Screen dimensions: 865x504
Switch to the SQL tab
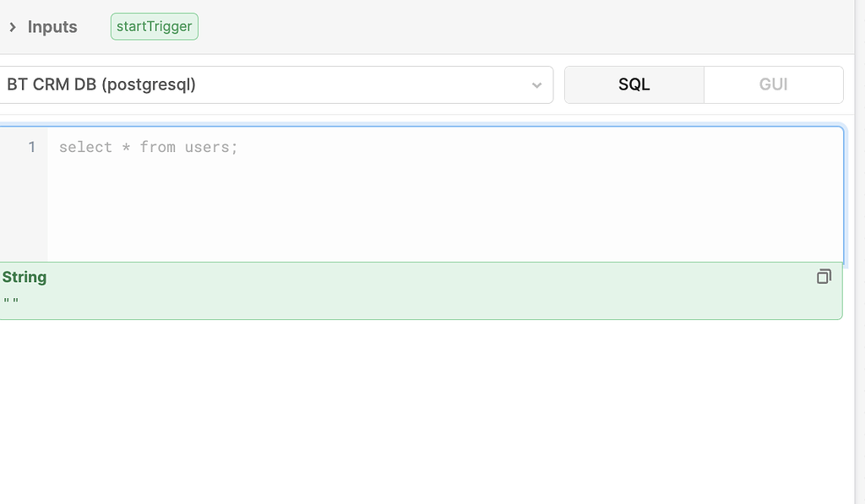click(x=634, y=84)
